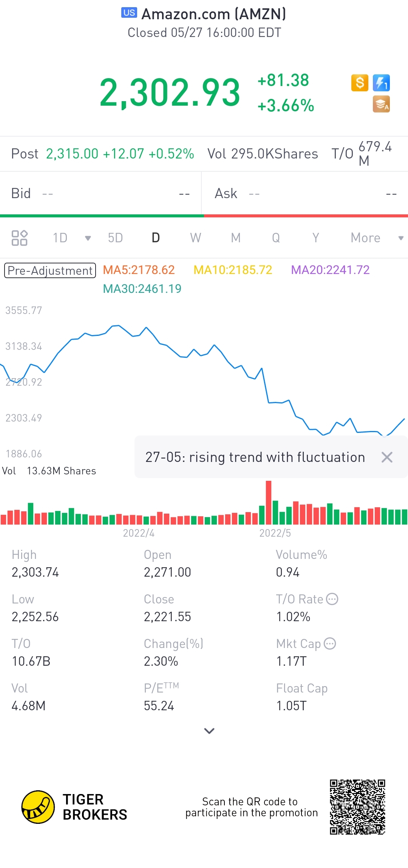Open the chart layout grid icon
This screenshot has height=868, width=408.
point(19,238)
